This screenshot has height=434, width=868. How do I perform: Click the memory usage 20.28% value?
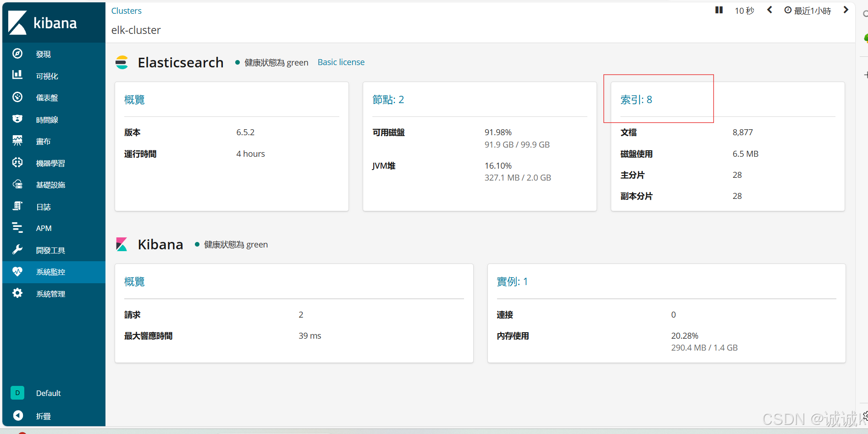pos(685,336)
